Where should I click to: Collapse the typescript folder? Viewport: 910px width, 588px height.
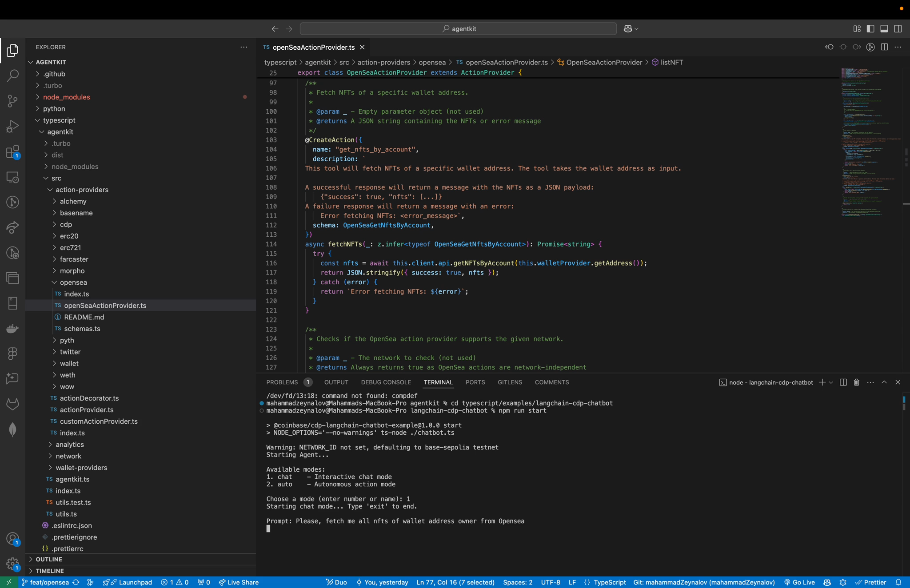point(140,120)
